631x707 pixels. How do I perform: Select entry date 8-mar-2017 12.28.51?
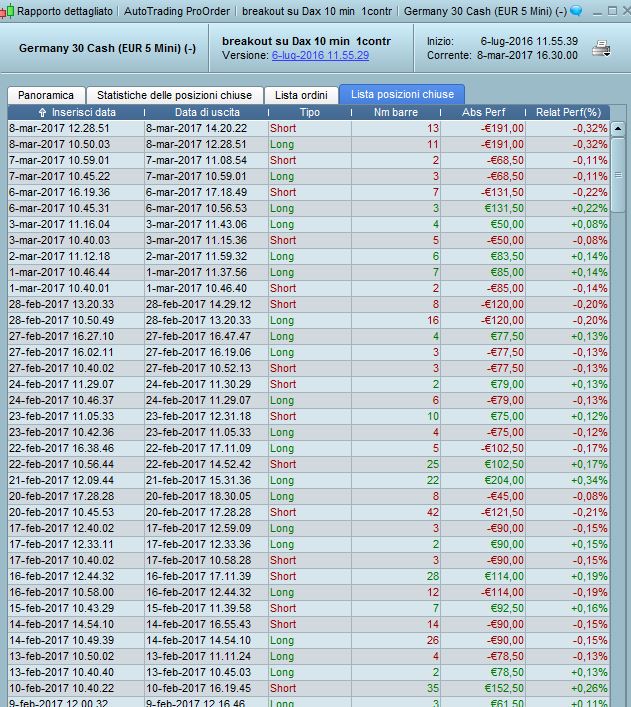(59, 129)
